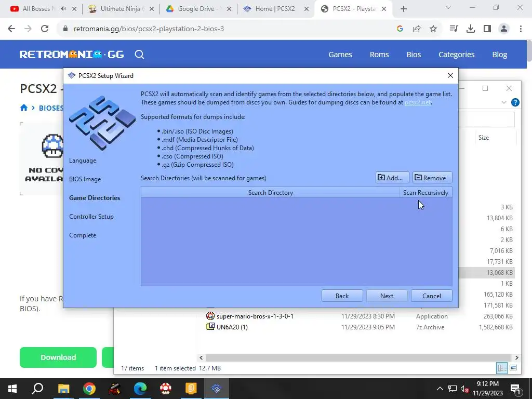Show hidden system tray icons

(440, 389)
